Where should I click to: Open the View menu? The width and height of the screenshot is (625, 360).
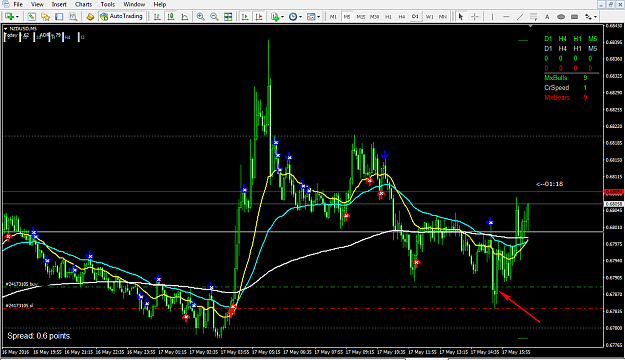coord(37,4)
